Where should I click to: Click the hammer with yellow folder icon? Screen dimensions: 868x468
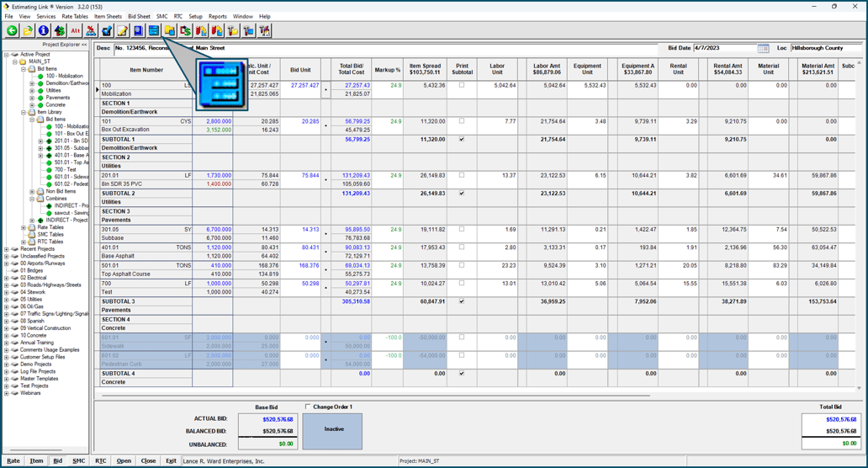click(x=232, y=31)
